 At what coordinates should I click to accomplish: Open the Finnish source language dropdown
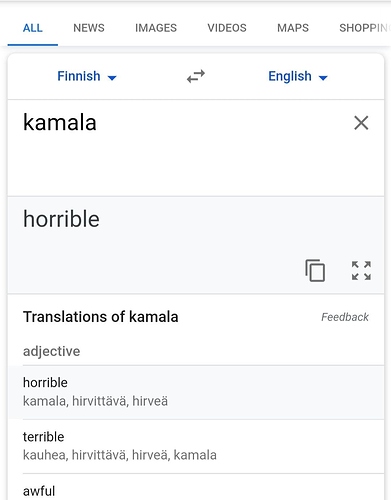(x=87, y=76)
